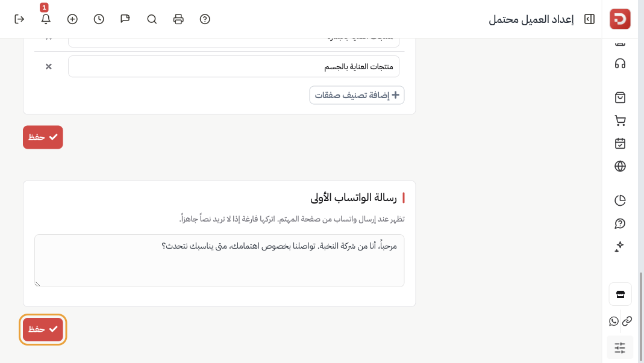
Task: Click the link chain icon in sidebar
Action: point(627,321)
